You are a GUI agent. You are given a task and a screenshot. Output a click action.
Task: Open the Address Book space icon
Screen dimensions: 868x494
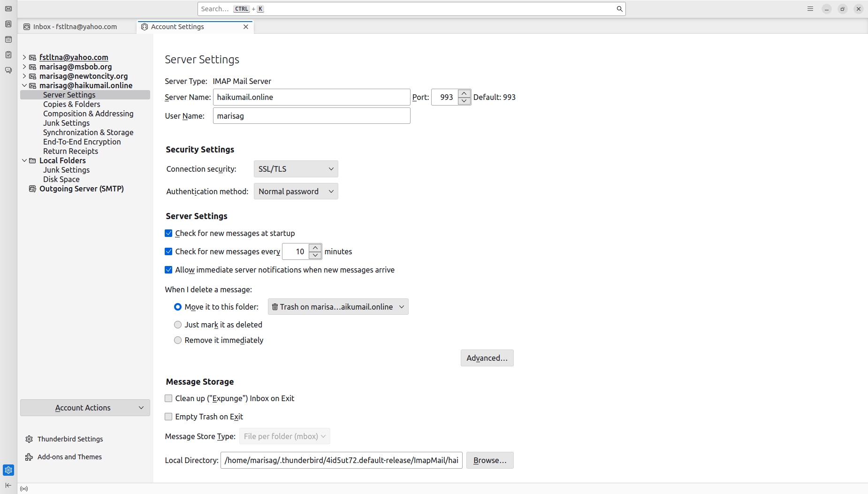point(8,24)
